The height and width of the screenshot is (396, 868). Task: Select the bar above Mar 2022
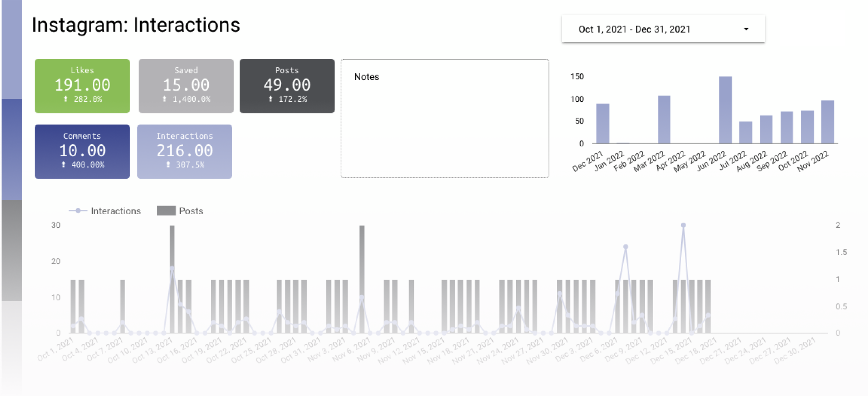point(664,119)
